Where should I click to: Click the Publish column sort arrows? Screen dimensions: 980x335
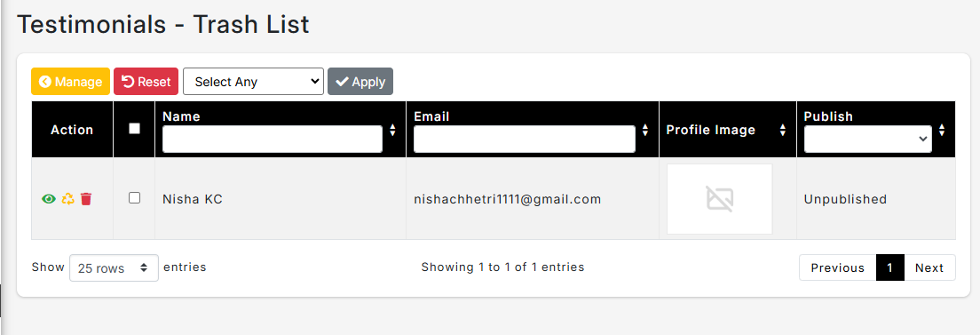pos(942,130)
